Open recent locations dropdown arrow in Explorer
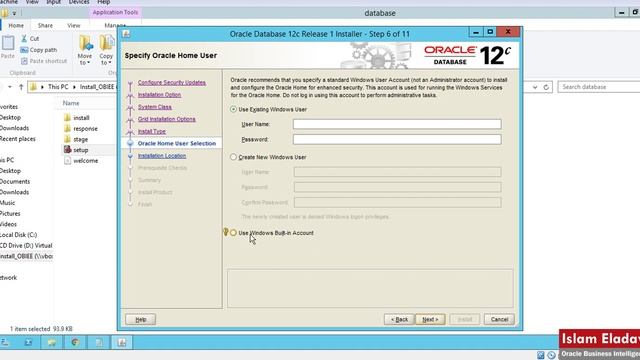Image resolution: width=640 pixels, height=360 pixels. pyautogui.click(x=10, y=87)
